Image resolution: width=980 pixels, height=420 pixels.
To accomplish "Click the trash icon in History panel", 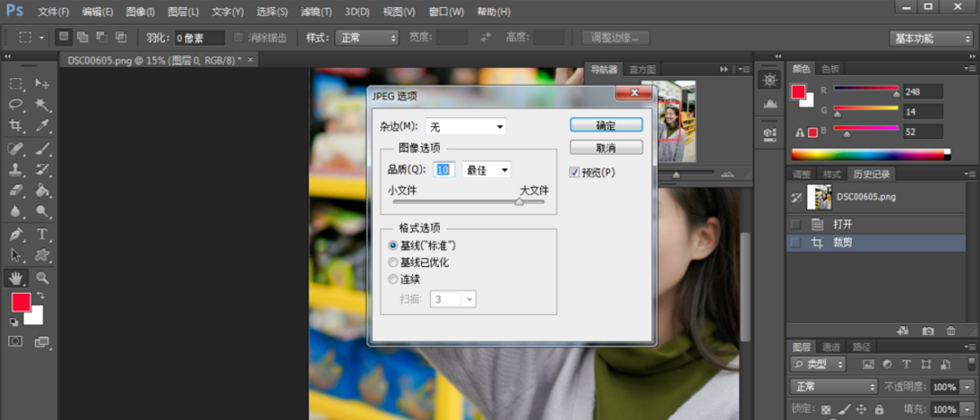I will (x=950, y=331).
